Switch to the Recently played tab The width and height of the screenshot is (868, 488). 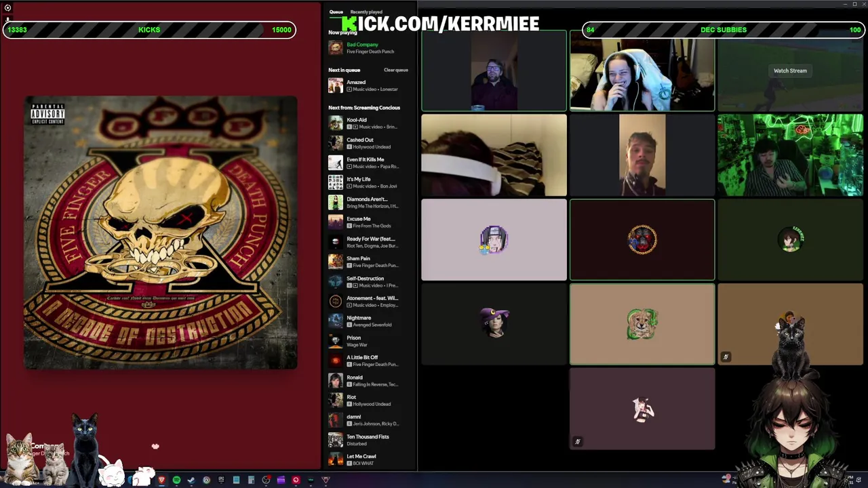[x=366, y=12]
